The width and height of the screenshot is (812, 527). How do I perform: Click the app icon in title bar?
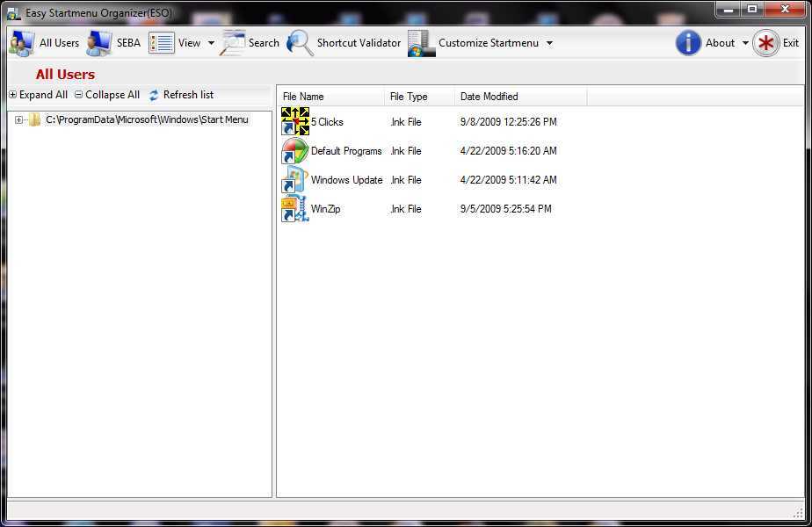tap(14, 13)
